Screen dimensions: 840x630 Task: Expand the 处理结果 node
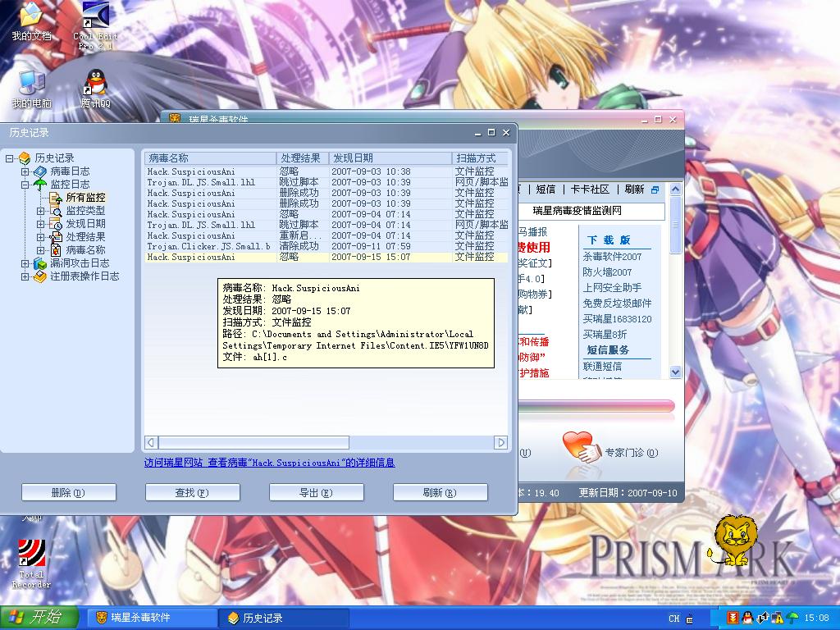pyautogui.click(x=41, y=237)
